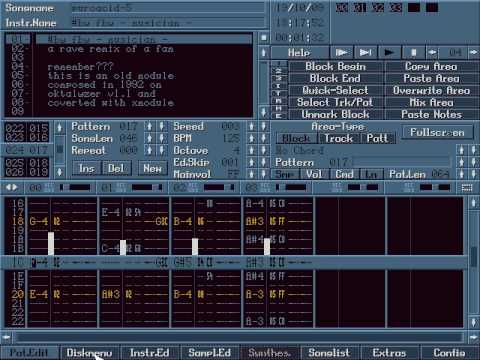The image size is (480, 360).
Task: Toggle the Smp column button
Action: click(286, 174)
